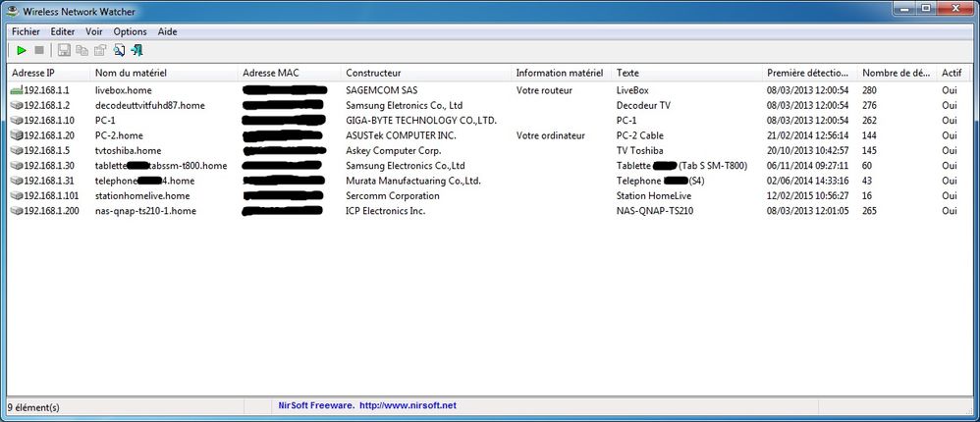This screenshot has width=980, height=422.
Task: Select the livebox.home device name
Action: tap(123, 90)
